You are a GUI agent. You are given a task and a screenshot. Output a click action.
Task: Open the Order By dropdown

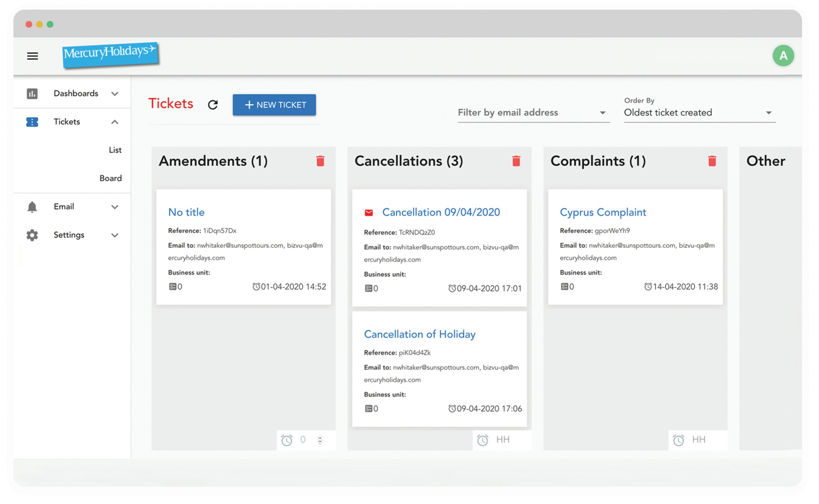[699, 113]
